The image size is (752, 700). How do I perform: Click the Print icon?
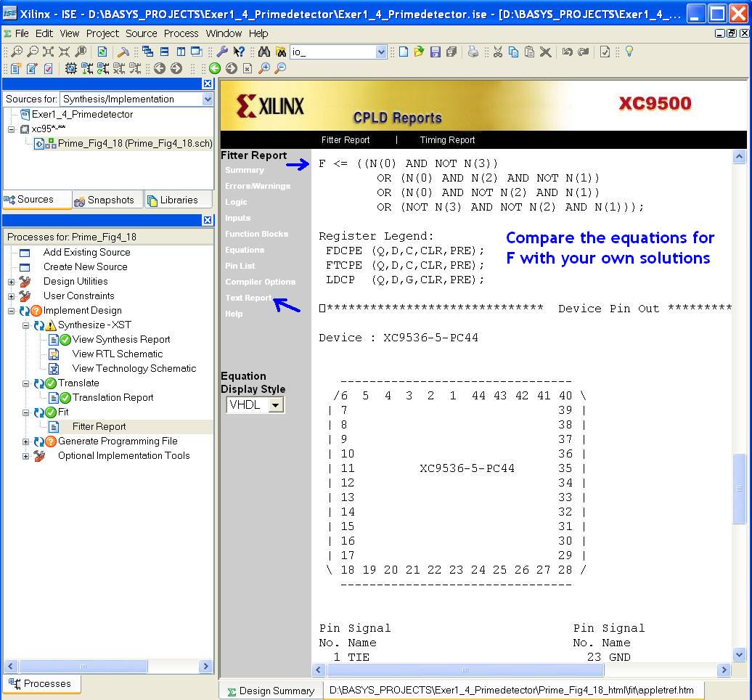(473, 52)
